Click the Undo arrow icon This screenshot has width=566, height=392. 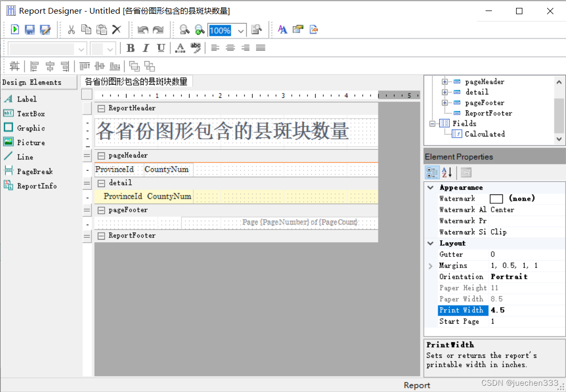coord(143,30)
